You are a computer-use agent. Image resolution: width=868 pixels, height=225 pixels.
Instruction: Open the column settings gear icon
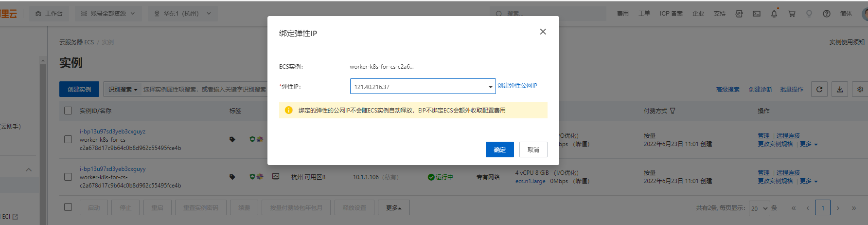[x=860, y=89]
